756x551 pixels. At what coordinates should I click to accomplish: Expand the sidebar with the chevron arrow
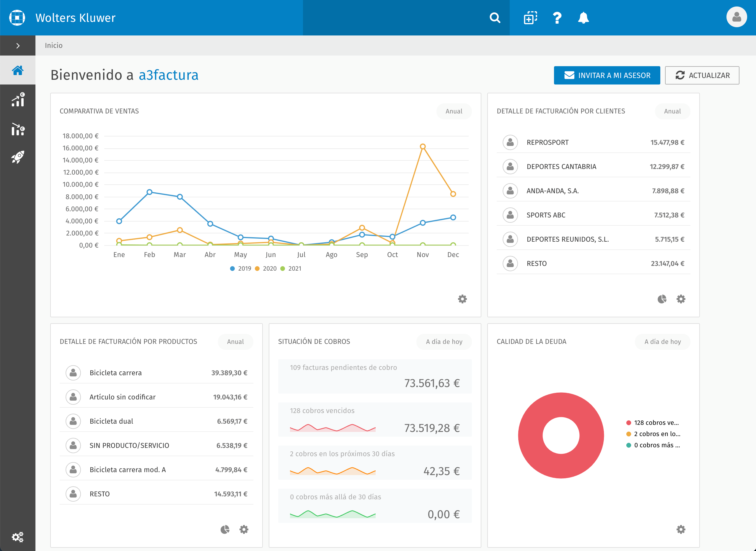click(18, 46)
